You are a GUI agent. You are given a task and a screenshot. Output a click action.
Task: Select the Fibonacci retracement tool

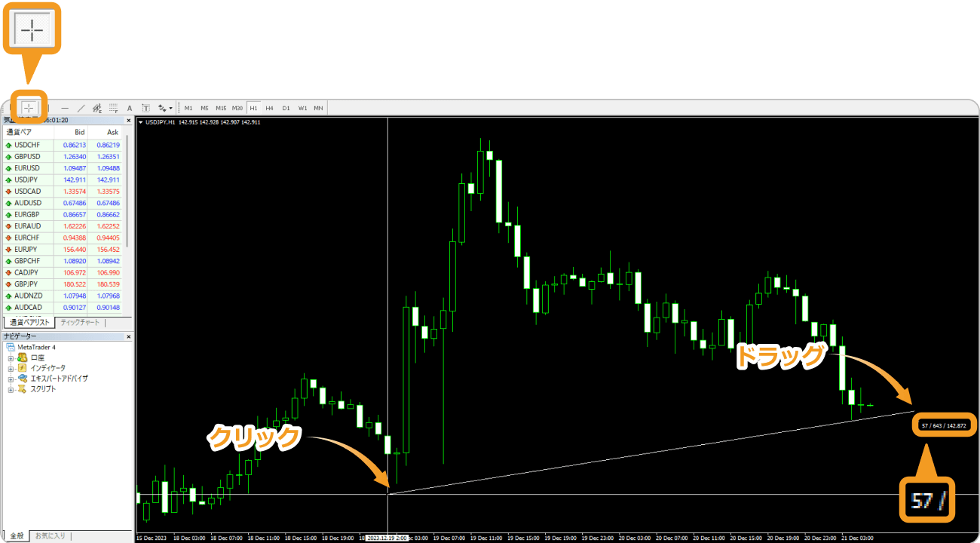tap(113, 108)
